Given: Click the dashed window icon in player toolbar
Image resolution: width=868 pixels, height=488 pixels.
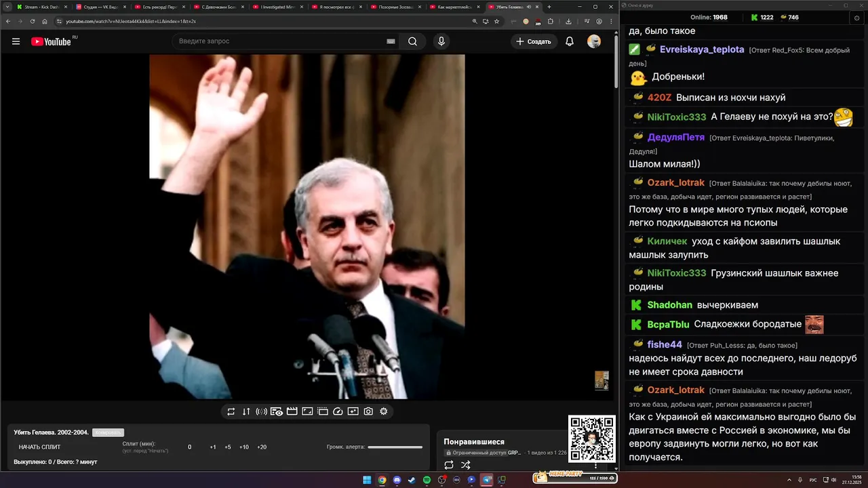Looking at the screenshot, I should coord(323,411).
